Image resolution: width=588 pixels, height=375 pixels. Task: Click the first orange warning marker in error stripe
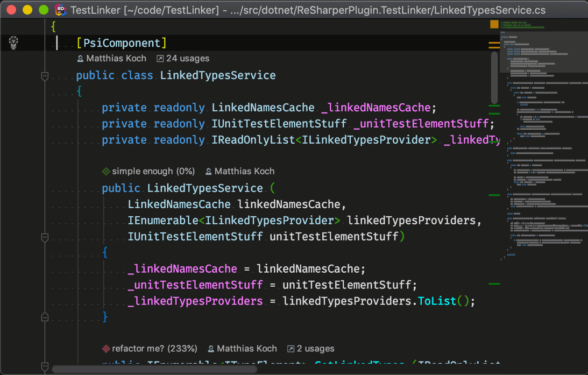coord(494,42)
